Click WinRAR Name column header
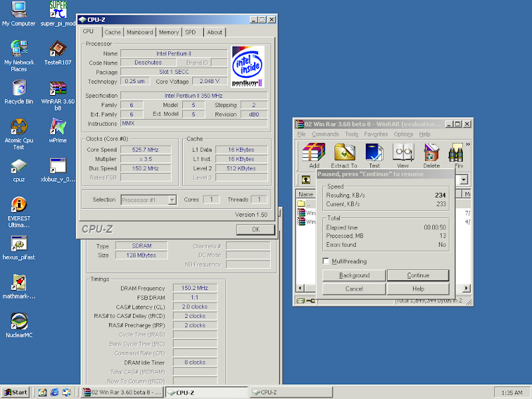This screenshot has width=532, height=399. pyautogui.click(x=306, y=194)
